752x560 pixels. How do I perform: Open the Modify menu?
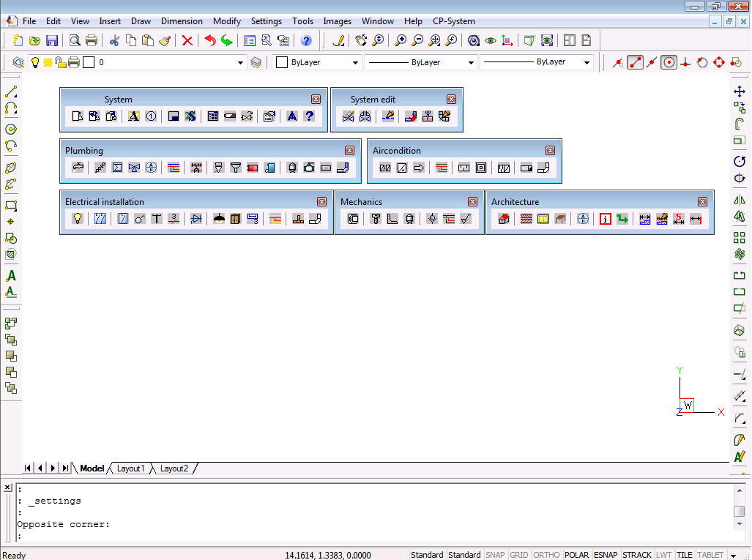(x=227, y=21)
